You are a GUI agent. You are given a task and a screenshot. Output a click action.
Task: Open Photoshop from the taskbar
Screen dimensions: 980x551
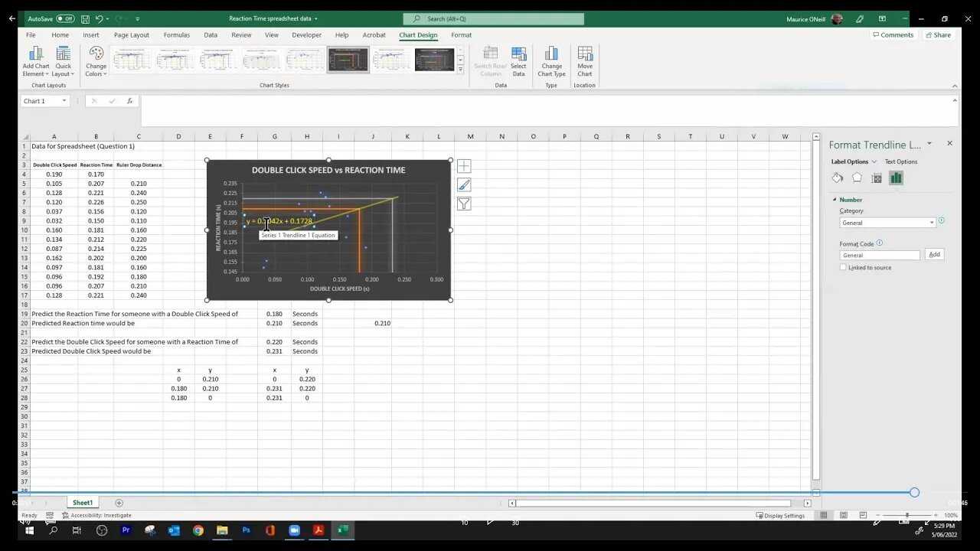(x=246, y=530)
